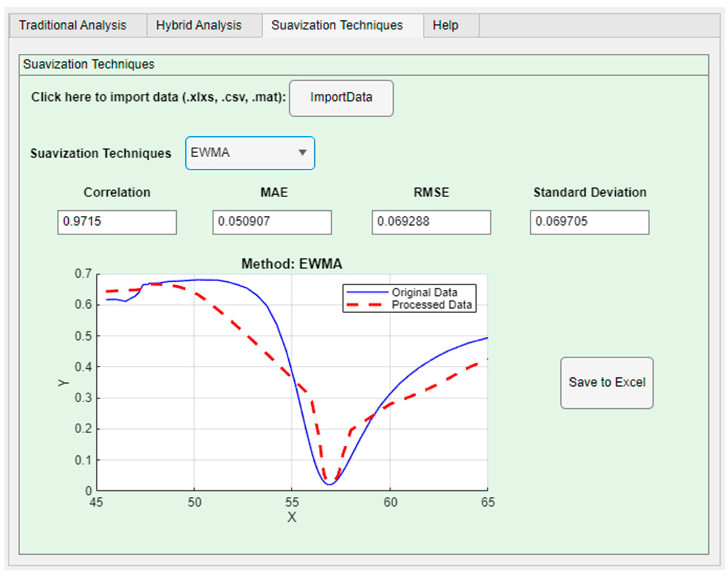Select the Suavization Techniques tab
The height and width of the screenshot is (578, 728).
pyautogui.click(x=337, y=25)
